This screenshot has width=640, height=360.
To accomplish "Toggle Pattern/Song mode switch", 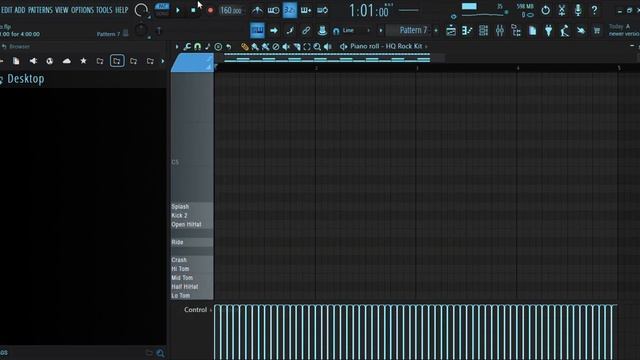I will (x=162, y=10).
